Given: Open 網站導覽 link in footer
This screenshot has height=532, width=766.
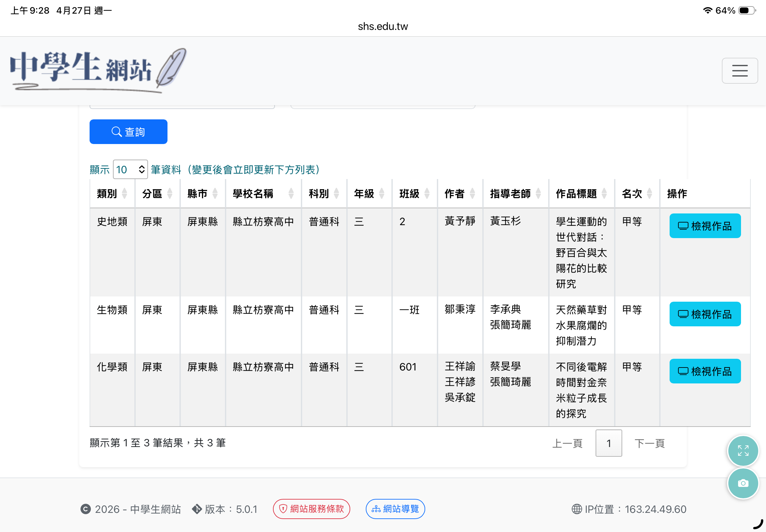Looking at the screenshot, I should point(395,509).
